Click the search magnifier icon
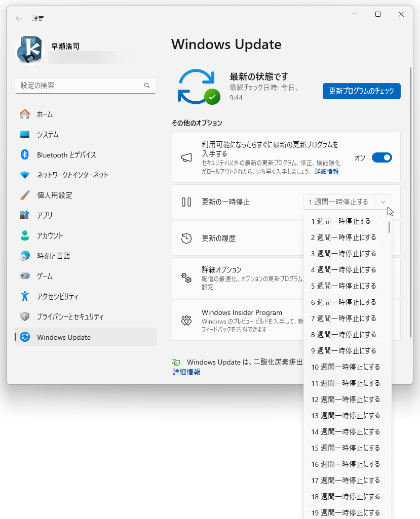Viewport: 420px width, 519px height. click(147, 86)
